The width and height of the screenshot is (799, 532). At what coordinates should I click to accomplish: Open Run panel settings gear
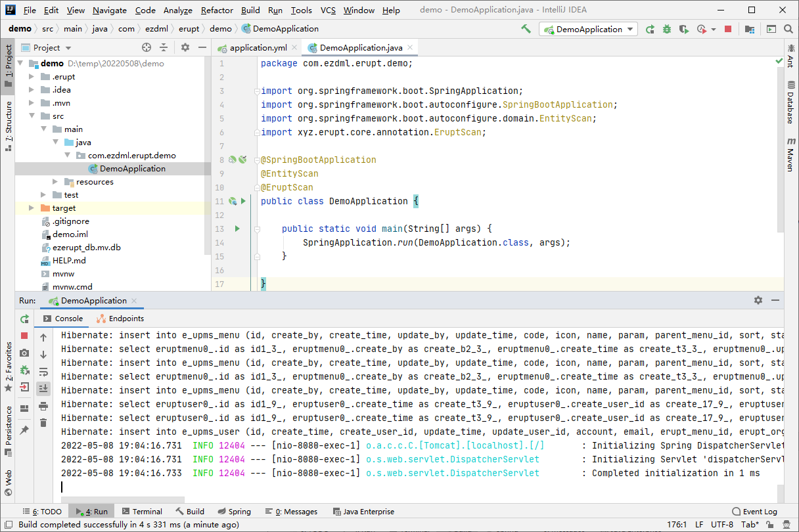[758, 300]
